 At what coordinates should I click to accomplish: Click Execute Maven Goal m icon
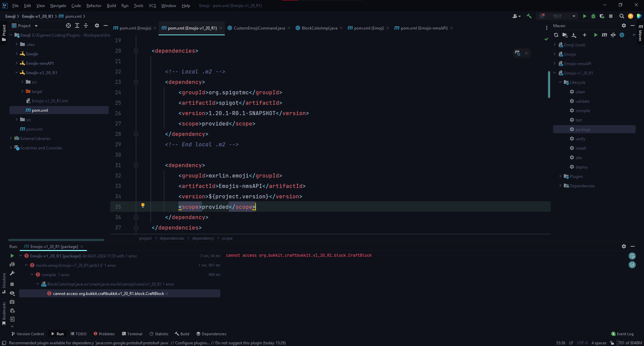pyautogui.click(x=604, y=35)
